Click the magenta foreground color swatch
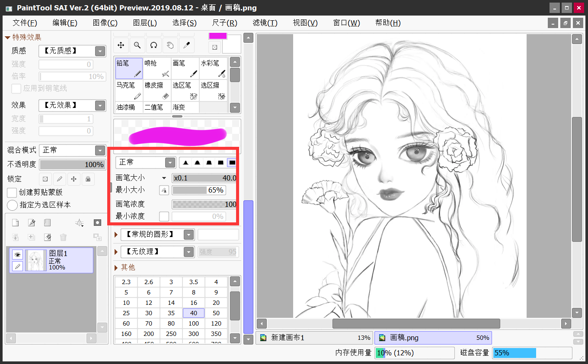This screenshot has width=588, height=364. tap(218, 36)
